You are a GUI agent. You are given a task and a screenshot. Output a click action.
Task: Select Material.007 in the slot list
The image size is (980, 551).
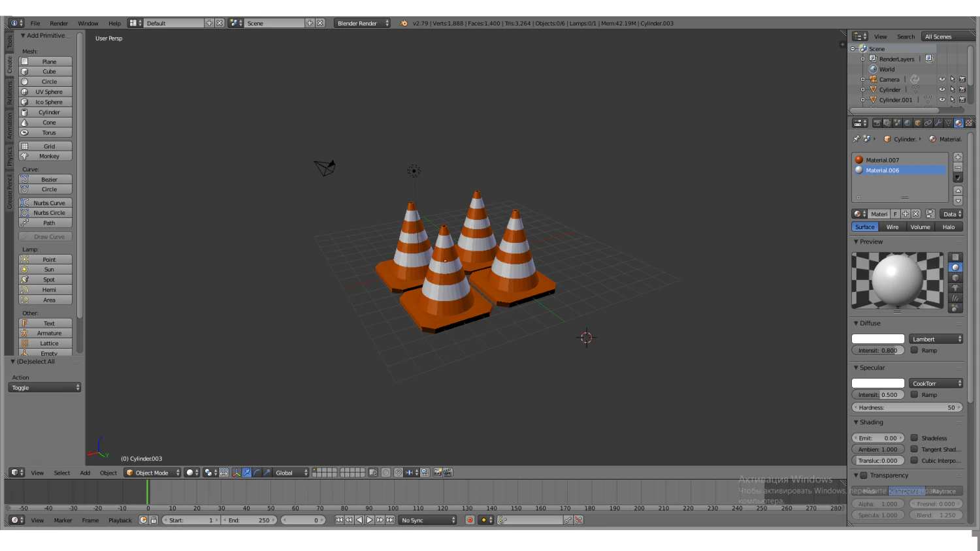tap(900, 160)
